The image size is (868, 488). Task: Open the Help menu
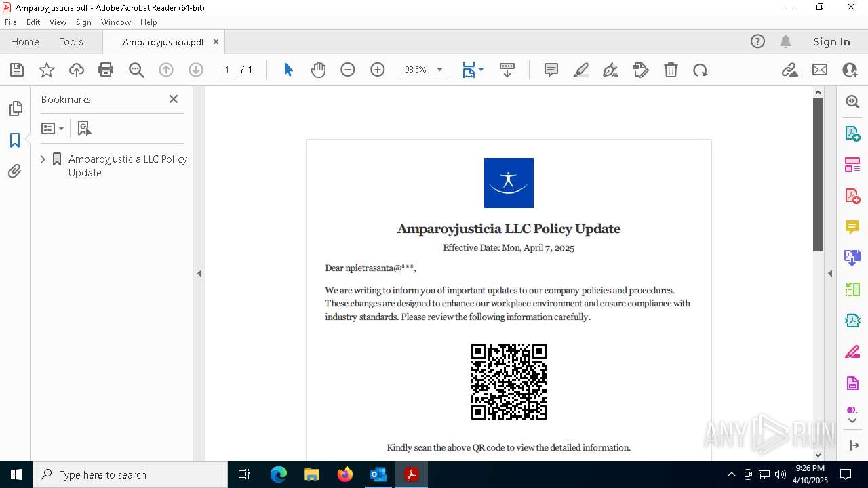pos(149,22)
